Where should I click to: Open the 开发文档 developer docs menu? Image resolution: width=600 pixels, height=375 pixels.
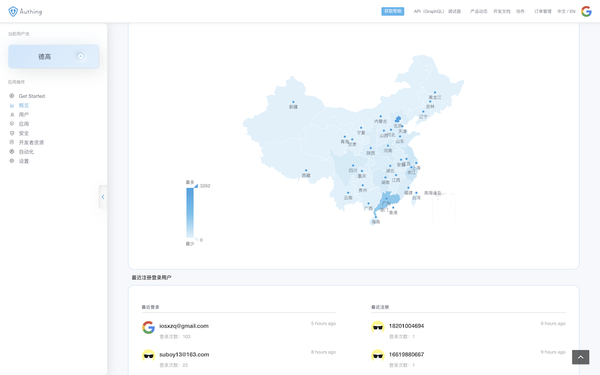click(502, 11)
